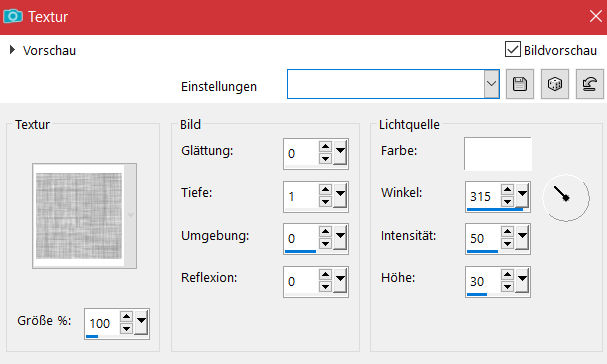Decrease the Intensität value
Screen dimensions: 607x364
pos(507,244)
